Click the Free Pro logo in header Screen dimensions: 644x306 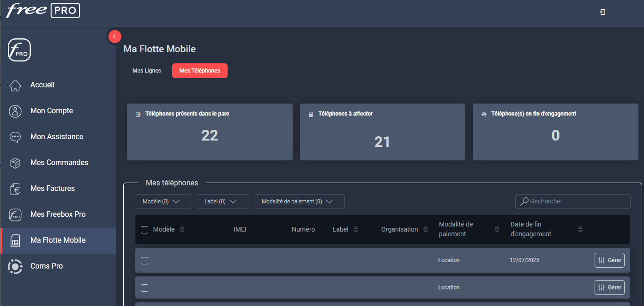[43, 10]
